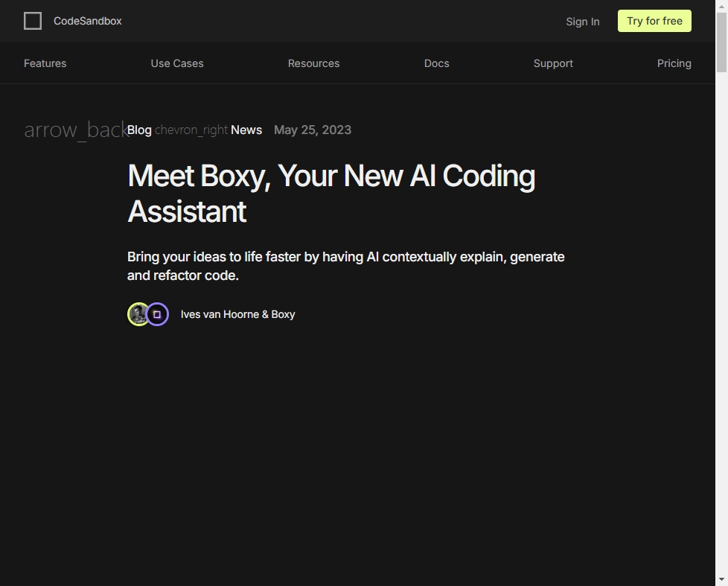Go to the Docs page
Viewport: 728px width, 586px height.
(x=436, y=63)
